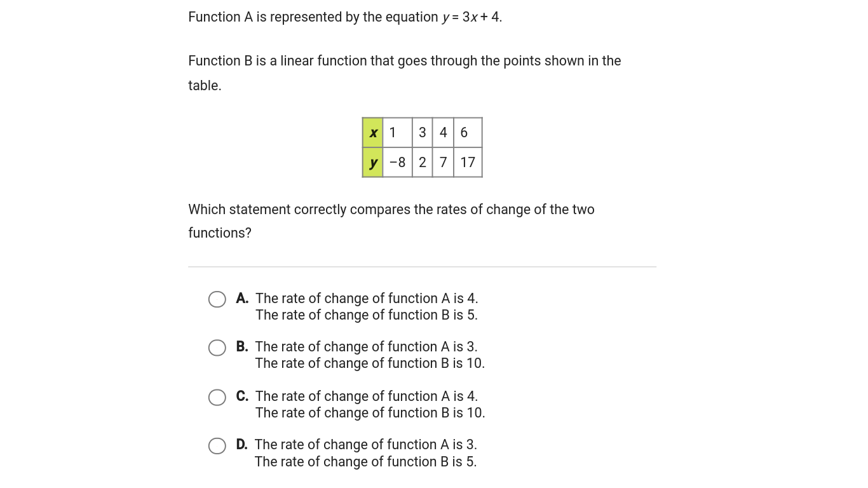Click the x-row table cell containing 3

pyautogui.click(x=423, y=133)
